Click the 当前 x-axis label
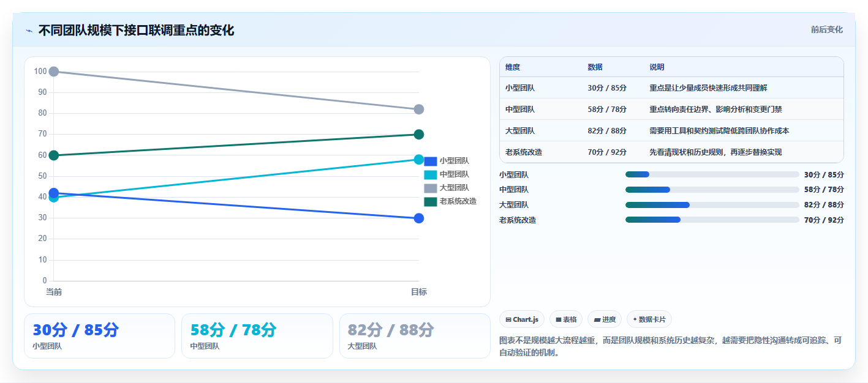Screen dimensions: 868x383 click(x=54, y=292)
